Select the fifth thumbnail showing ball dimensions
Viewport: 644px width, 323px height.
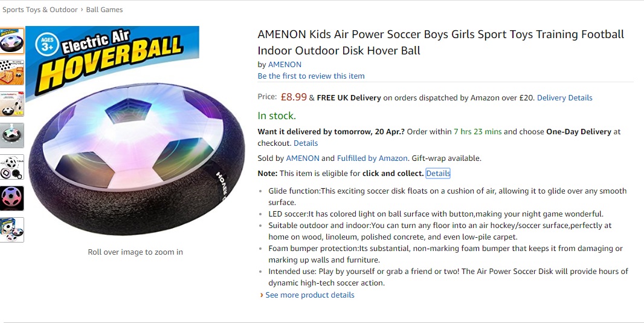coord(12,167)
